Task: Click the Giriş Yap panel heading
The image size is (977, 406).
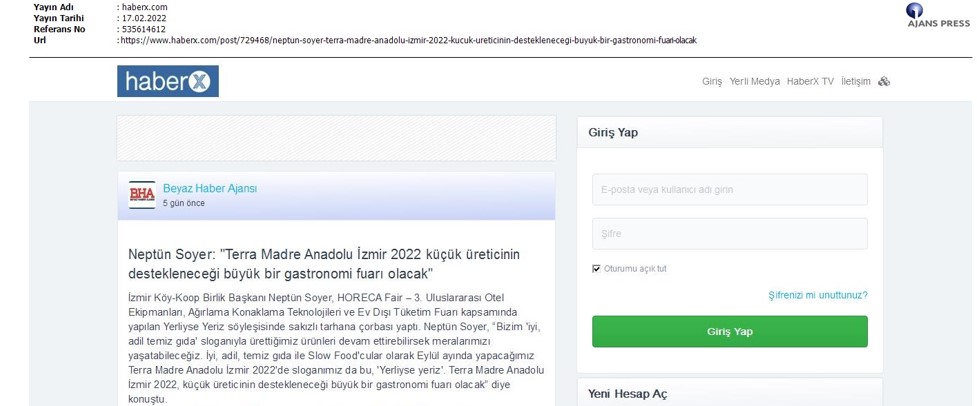Action: 613,133
